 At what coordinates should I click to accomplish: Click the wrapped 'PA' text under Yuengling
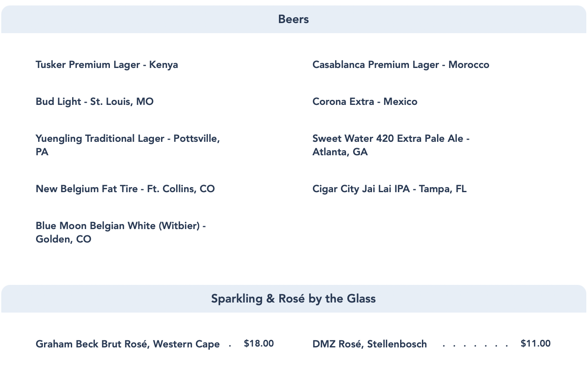click(x=42, y=152)
